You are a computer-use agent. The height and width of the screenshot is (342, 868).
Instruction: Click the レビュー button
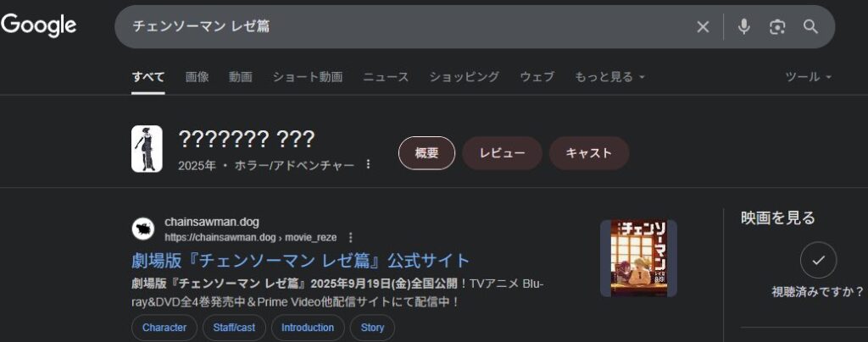pyautogui.click(x=502, y=153)
